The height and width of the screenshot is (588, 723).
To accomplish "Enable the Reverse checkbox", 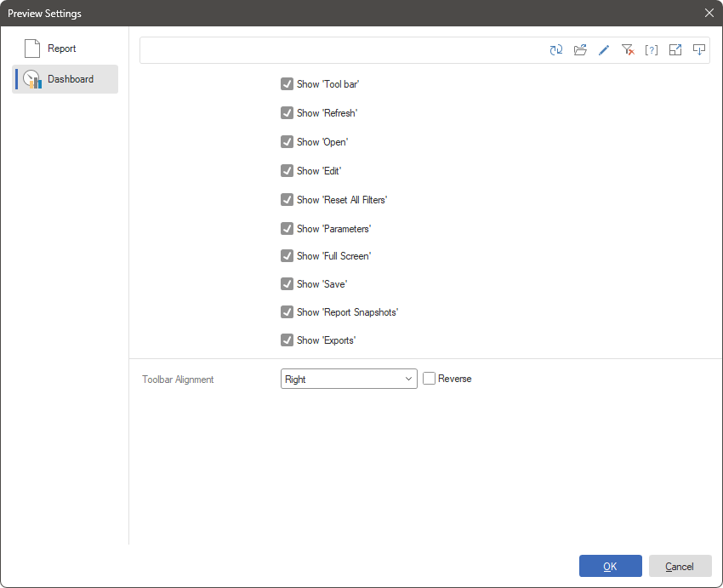I will pos(430,379).
